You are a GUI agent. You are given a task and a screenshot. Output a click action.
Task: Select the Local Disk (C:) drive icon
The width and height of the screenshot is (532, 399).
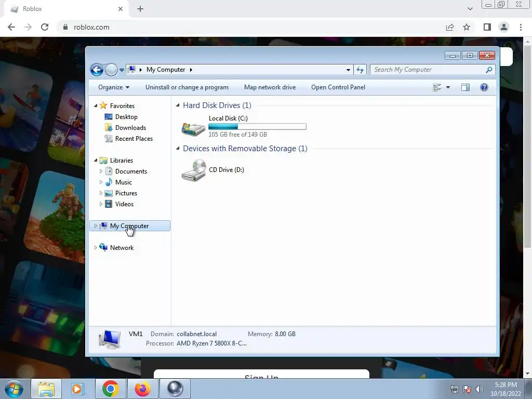[x=193, y=129]
